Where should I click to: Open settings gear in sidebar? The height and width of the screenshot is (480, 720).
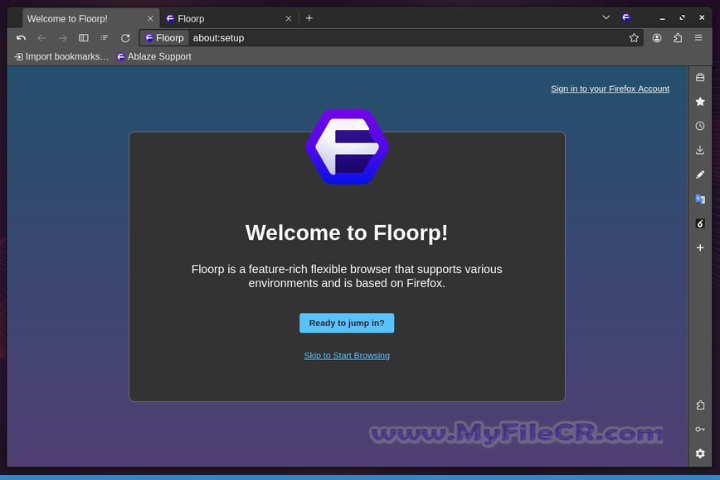click(700, 453)
